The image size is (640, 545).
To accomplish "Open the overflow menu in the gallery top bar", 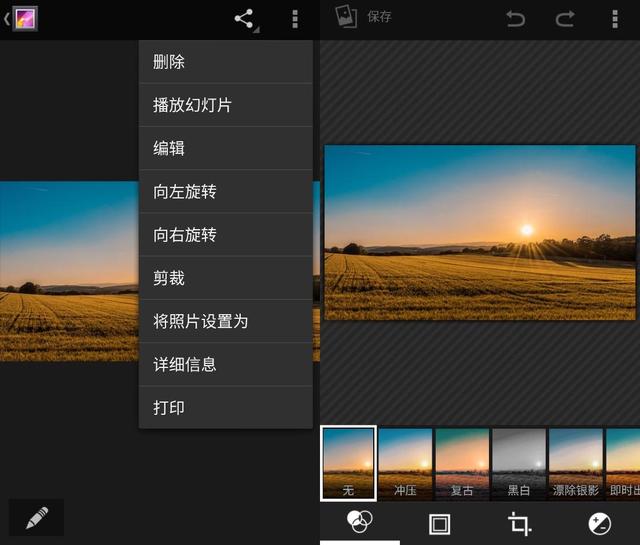I will (x=295, y=19).
